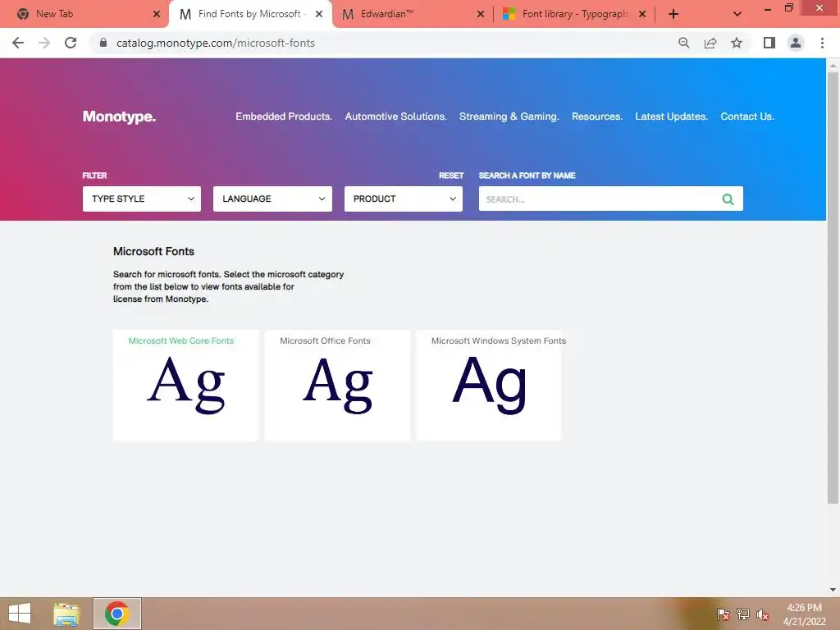
Task: Click scrollbar up arrow
Action: click(833, 66)
